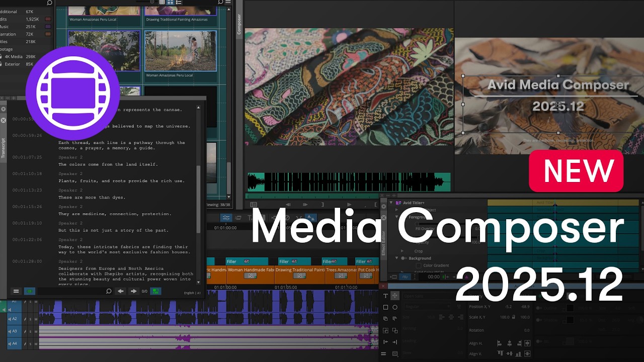The height and width of the screenshot is (362, 644).
Task: Click the green sync icon in Transcript toolbar
Action: click(30, 291)
